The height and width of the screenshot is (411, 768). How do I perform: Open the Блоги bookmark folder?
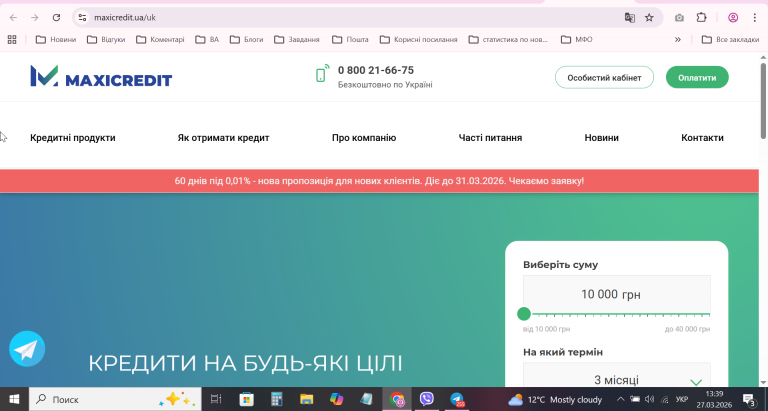click(247, 39)
